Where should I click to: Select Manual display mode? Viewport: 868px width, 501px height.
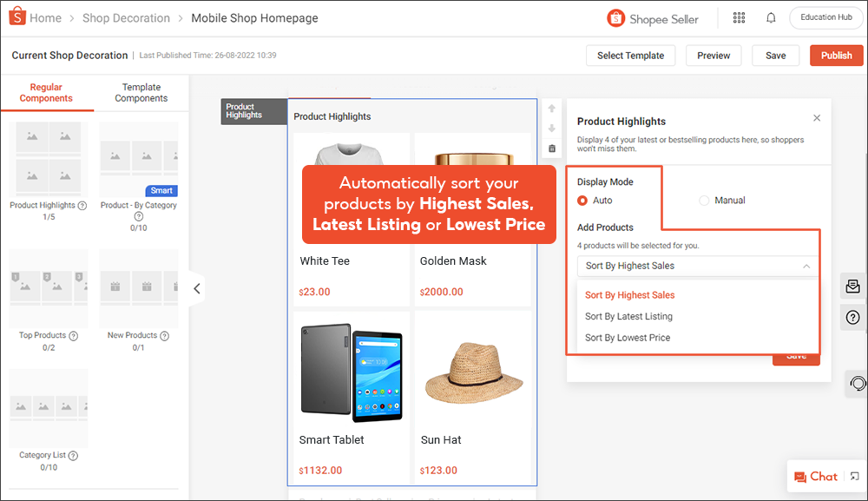click(x=704, y=201)
